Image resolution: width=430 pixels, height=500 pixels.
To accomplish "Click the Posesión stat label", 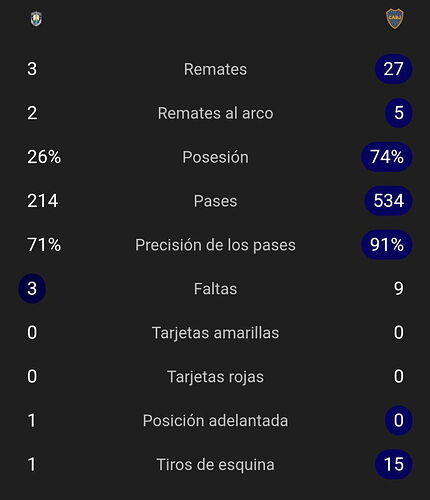I will pyautogui.click(x=215, y=157).
